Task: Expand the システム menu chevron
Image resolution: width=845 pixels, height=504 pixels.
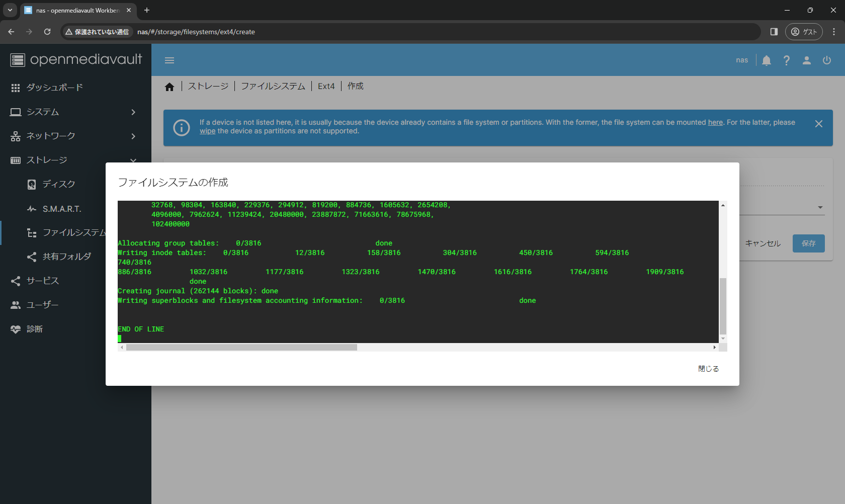Action: click(x=133, y=112)
